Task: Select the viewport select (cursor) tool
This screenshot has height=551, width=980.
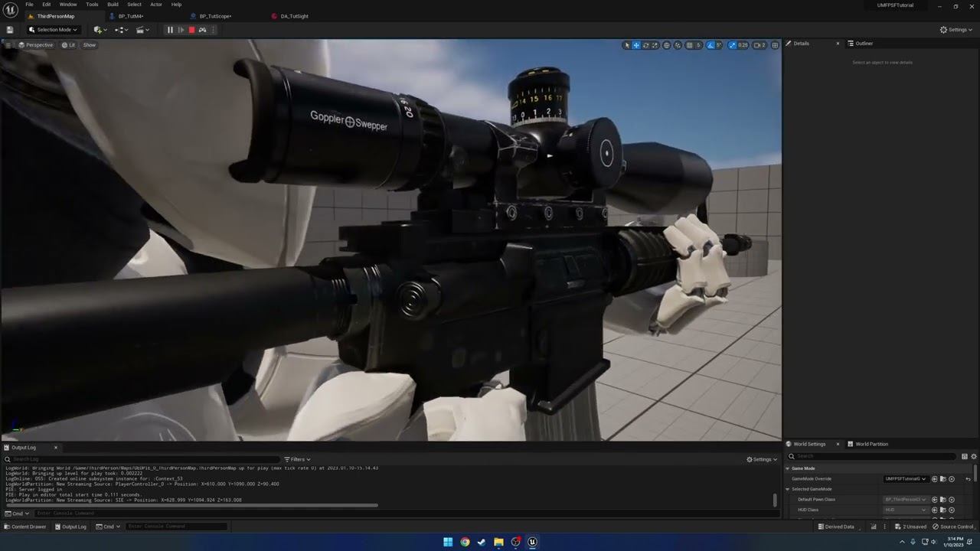Action: (627, 45)
